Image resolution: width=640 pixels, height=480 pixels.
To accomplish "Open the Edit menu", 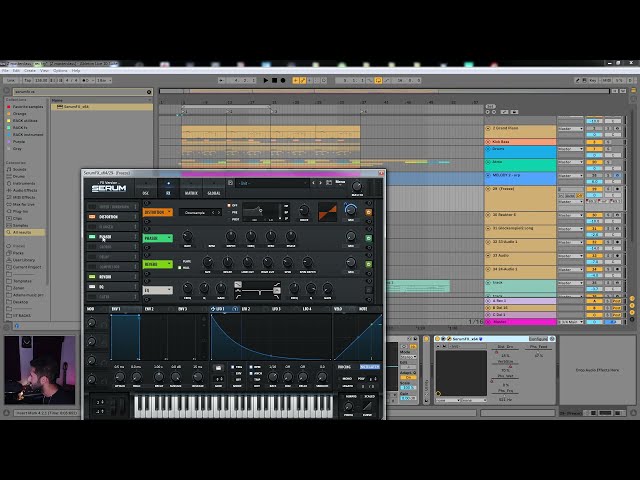I will point(16,71).
